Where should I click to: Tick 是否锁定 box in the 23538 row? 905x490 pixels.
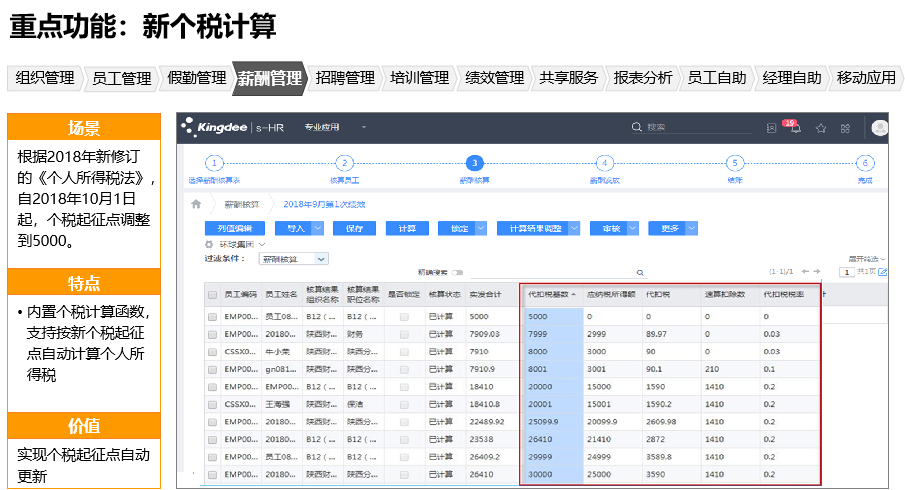pos(404,440)
